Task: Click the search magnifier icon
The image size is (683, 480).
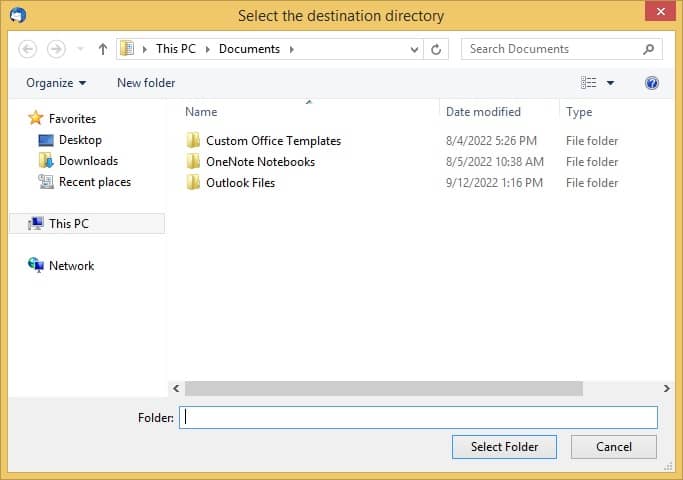Action: [x=648, y=49]
